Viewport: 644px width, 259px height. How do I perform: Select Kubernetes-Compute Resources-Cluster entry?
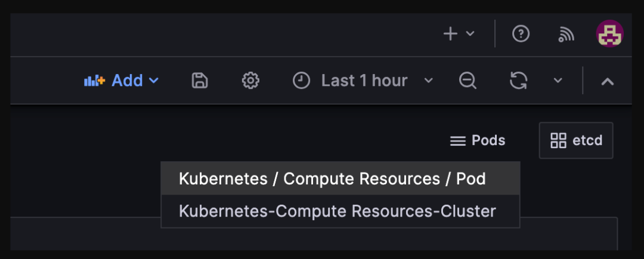point(338,211)
